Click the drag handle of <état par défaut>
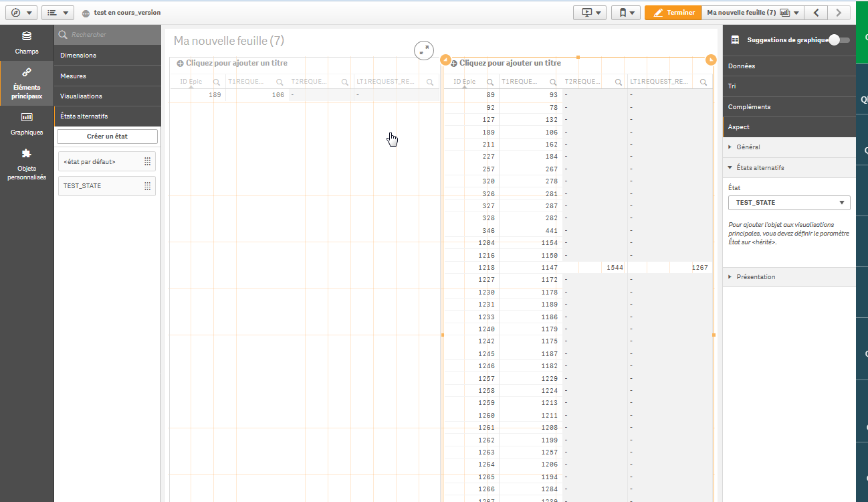The height and width of the screenshot is (502, 868). (x=148, y=161)
